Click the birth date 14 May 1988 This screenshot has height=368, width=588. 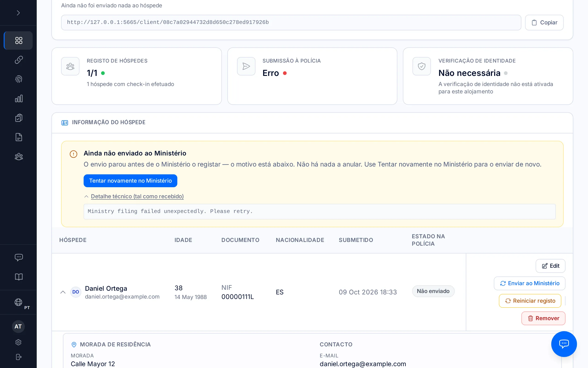[190, 297]
